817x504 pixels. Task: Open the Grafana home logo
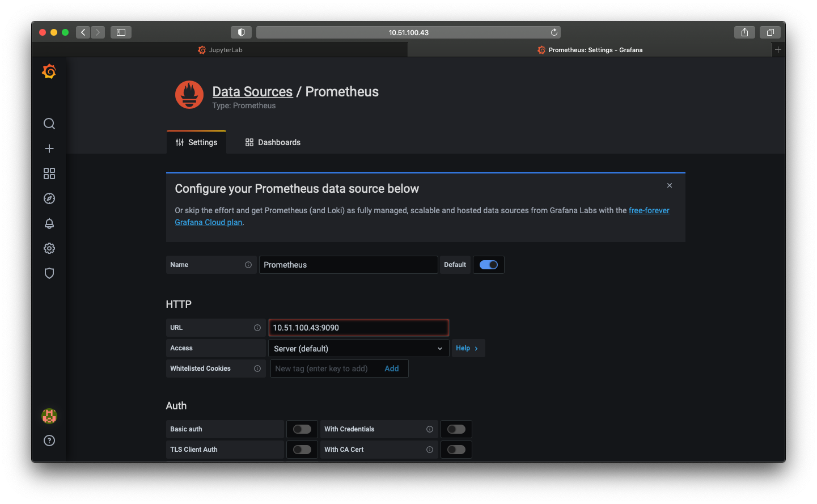click(49, 71)
